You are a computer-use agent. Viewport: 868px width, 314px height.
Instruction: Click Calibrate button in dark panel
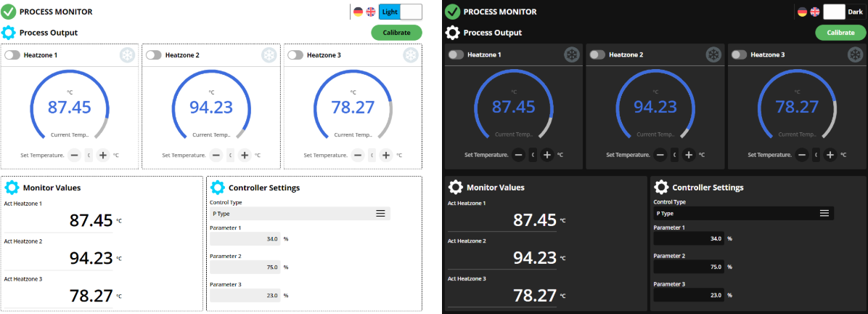[x=840, y=33]
